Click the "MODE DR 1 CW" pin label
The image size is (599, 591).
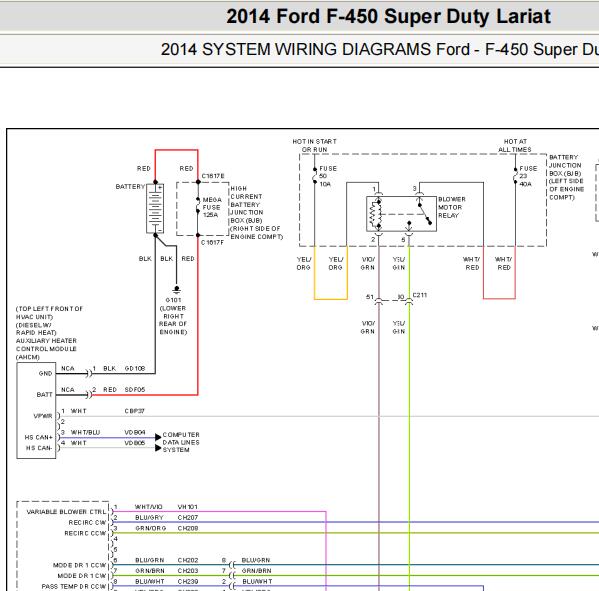click(82, 576)
